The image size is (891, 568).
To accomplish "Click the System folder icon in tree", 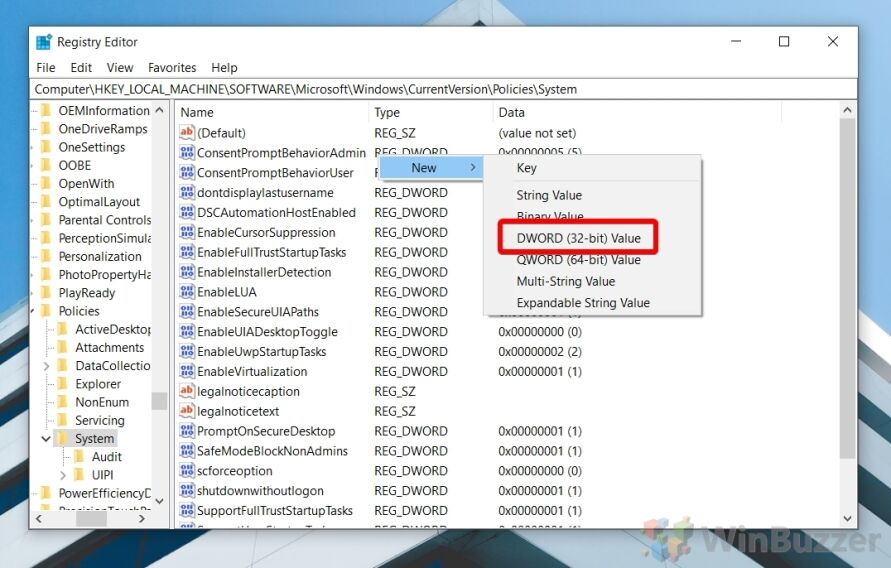I will [63, 438].
